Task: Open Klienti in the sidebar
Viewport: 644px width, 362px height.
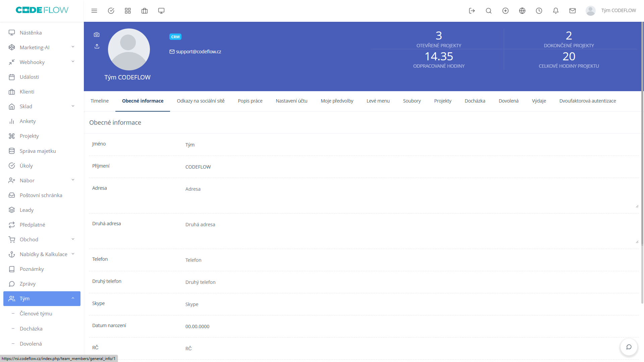Action: 42,92
